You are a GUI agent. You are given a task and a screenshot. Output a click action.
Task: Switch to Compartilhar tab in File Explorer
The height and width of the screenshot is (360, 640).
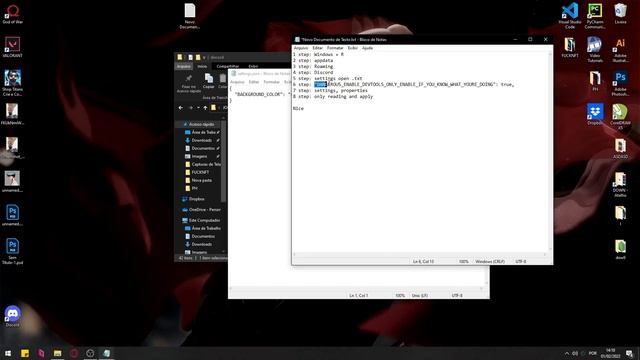click(x=227, y=66)
